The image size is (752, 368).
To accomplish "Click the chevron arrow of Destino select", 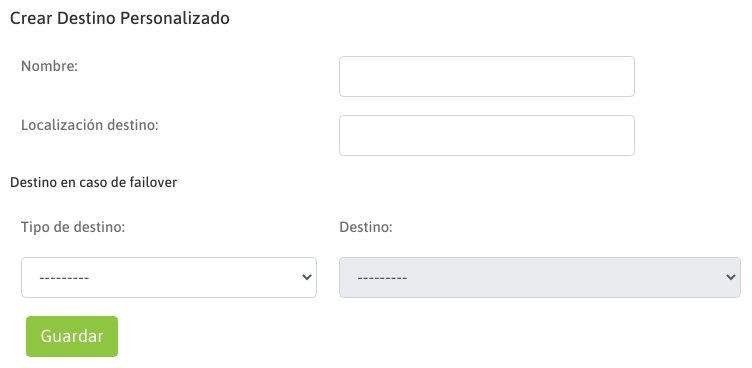I will [731, 277].
